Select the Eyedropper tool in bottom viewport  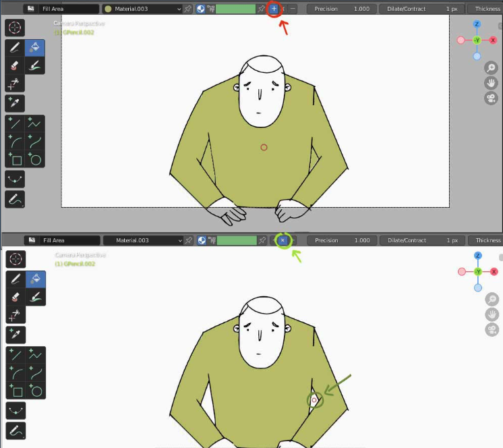tap(16, 335)
